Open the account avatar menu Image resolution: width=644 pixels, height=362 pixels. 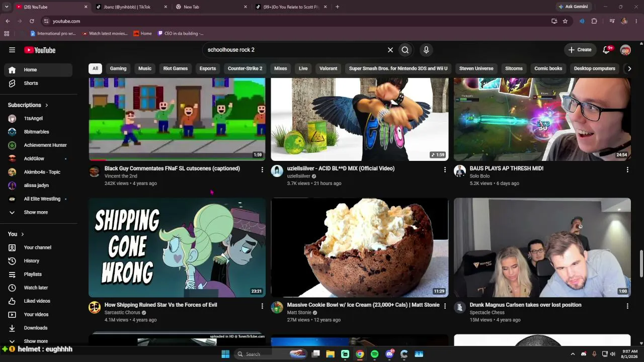coord(625,50)
